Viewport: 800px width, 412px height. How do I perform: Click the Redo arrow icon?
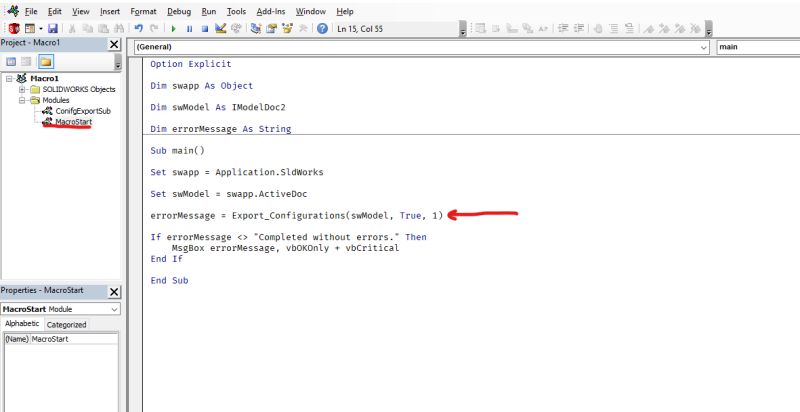pos(154,29)
